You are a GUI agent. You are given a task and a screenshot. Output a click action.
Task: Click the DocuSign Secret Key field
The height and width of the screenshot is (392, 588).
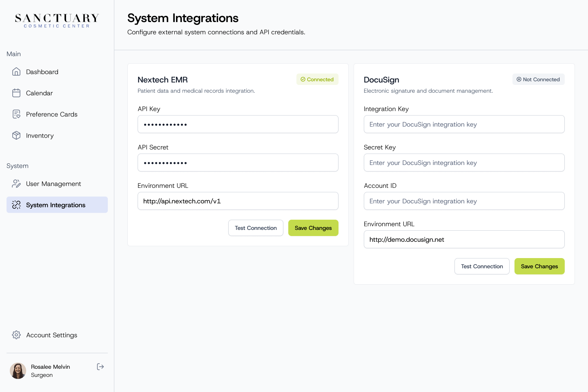tap(464, 163)
